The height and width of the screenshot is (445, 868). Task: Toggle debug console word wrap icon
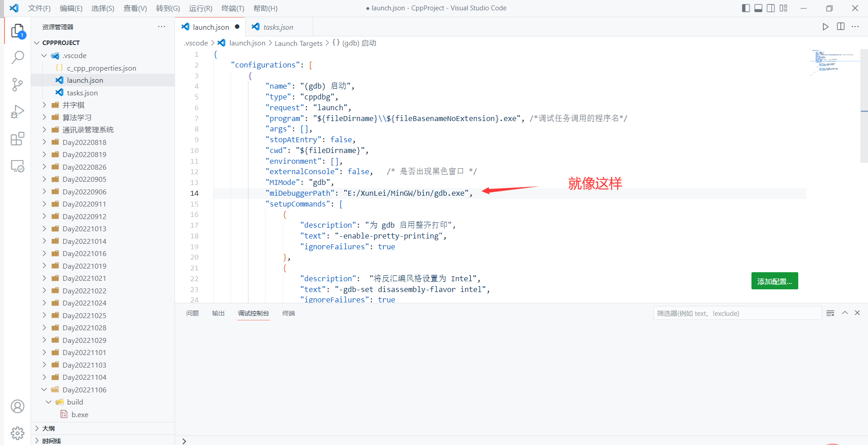[x=831, y=313]
